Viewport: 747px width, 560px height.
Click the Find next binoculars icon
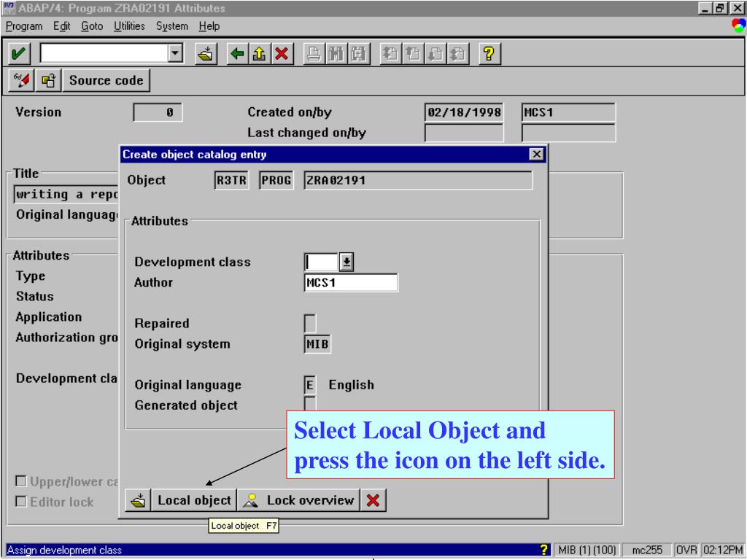[358, 53]
